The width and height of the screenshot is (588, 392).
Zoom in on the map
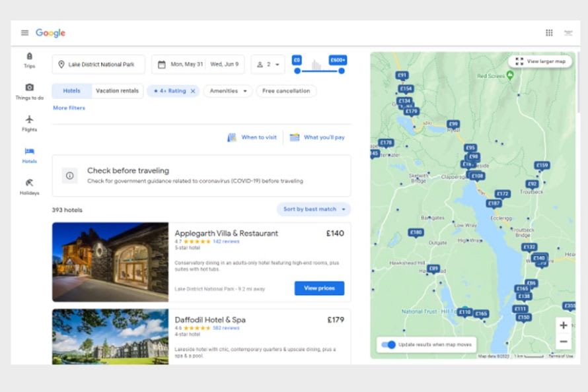pyautogui.click(x=563, y=325)
